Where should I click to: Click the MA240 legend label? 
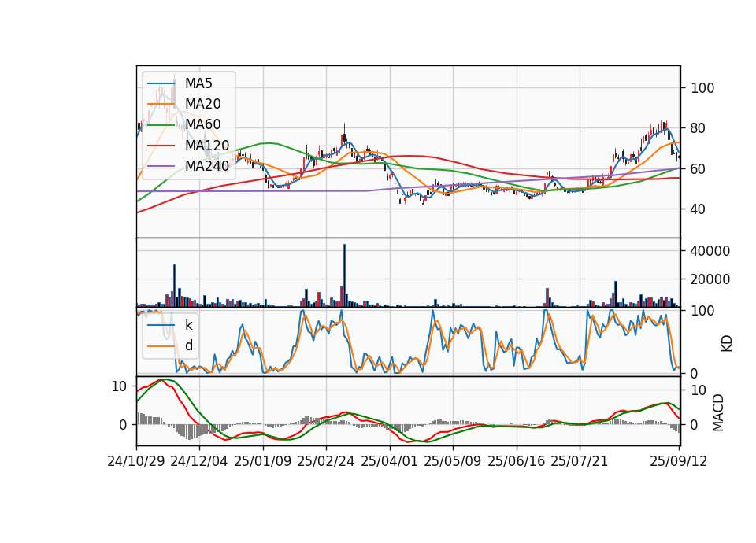tap(207, 166)
